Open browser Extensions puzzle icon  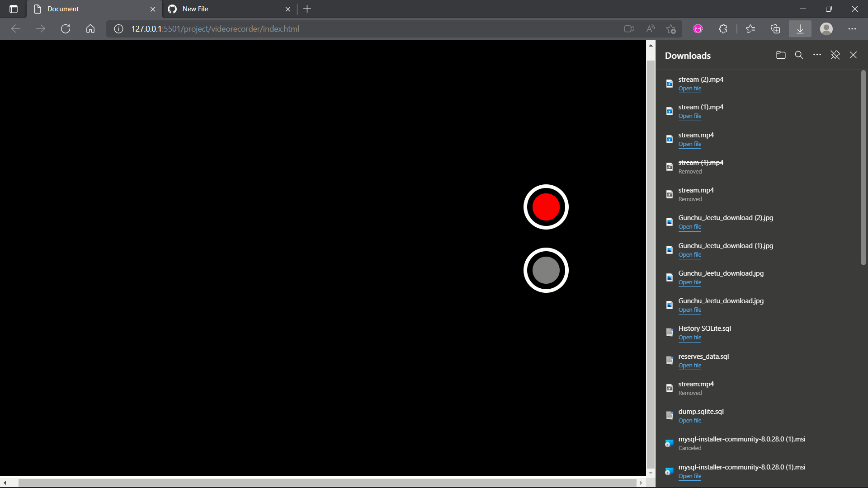click(x=723, y=29)
